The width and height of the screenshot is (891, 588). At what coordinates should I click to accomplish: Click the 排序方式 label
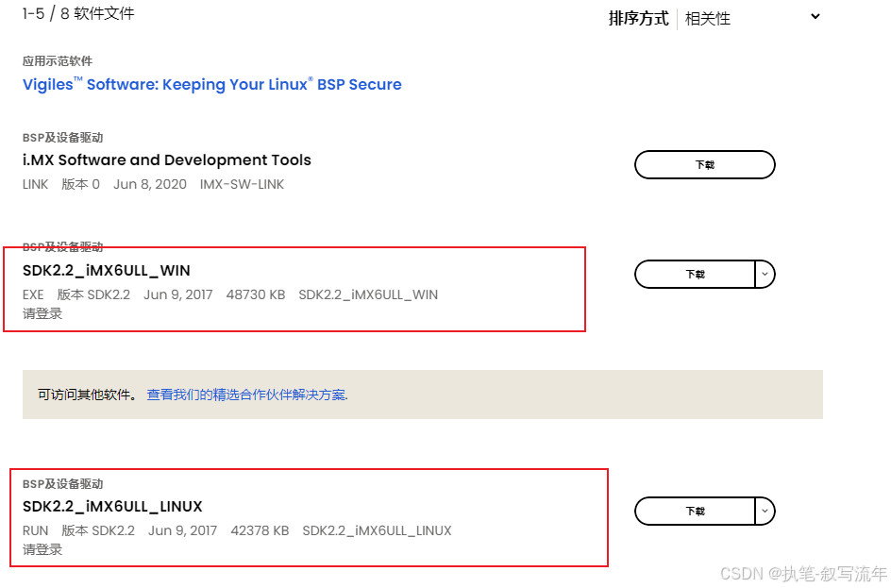click(639, 18)
